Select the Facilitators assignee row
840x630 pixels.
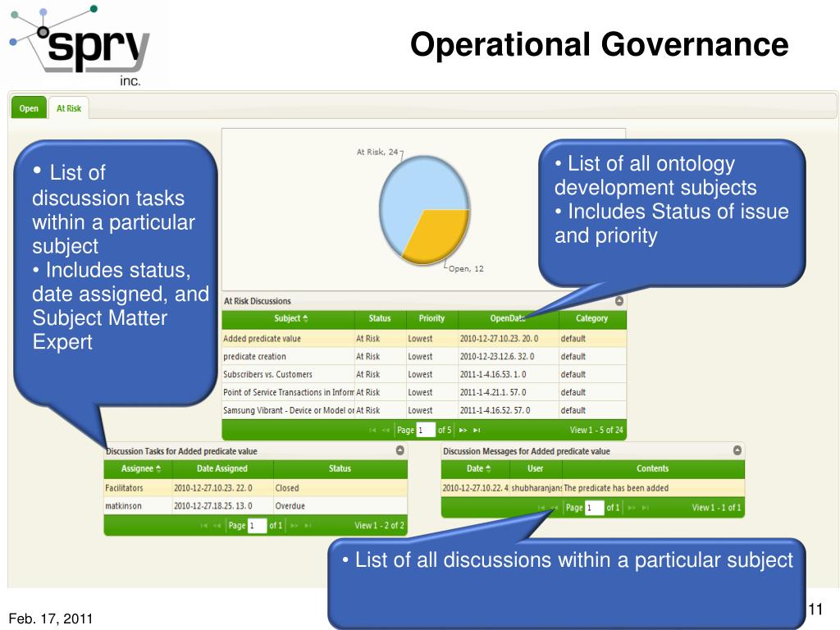click(256, 488)
